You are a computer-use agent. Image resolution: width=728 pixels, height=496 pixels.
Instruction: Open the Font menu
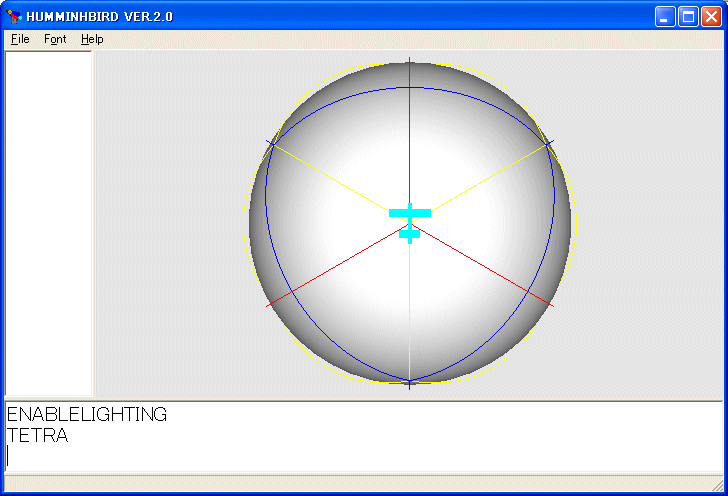(x=55, y=39)
